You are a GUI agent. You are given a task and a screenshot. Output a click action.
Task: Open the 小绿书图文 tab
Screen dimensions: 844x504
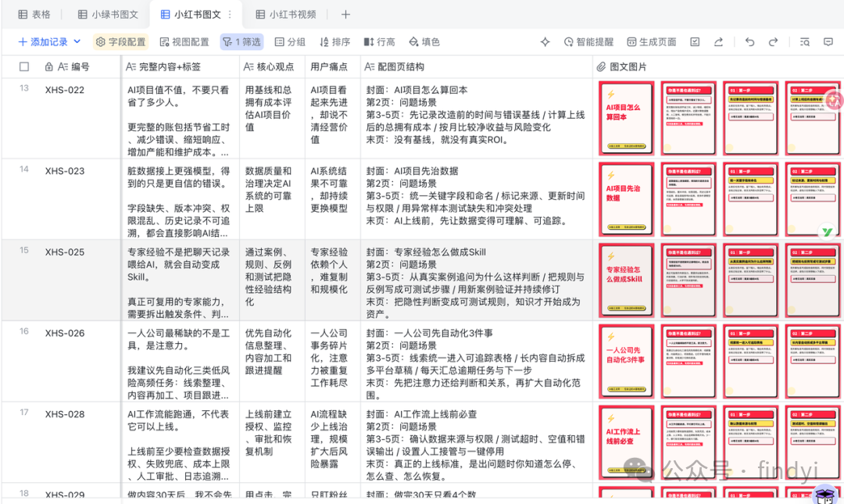point(108,15)
